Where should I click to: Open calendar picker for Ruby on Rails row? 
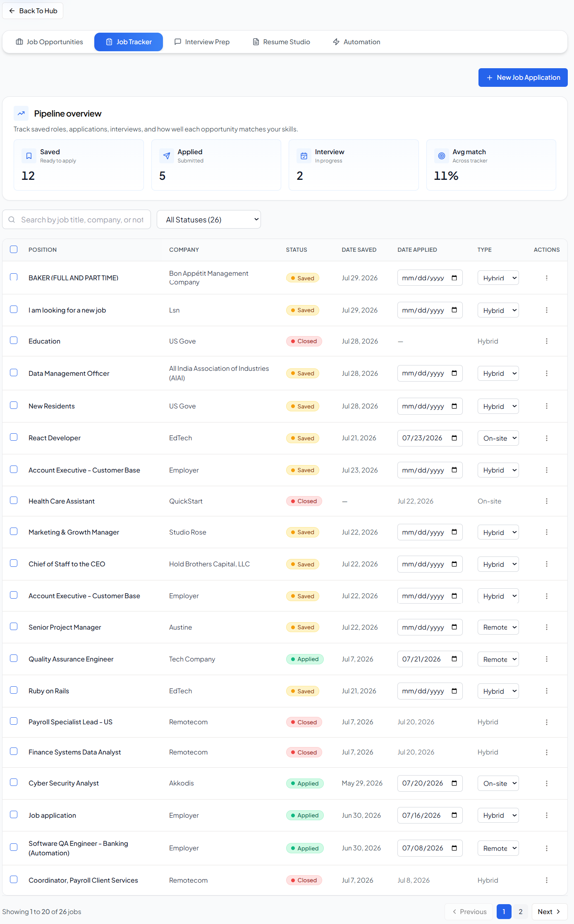[454, 691]
